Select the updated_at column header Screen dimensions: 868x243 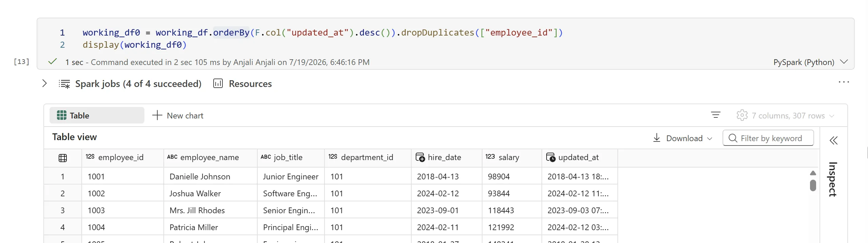[x=580, y=158]
